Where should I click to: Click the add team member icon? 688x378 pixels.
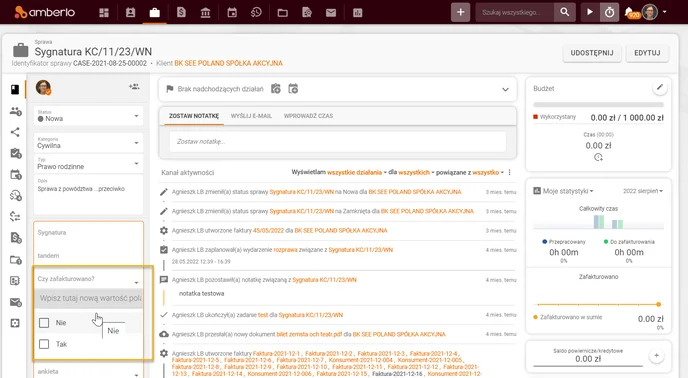click(x=134, y=87)
